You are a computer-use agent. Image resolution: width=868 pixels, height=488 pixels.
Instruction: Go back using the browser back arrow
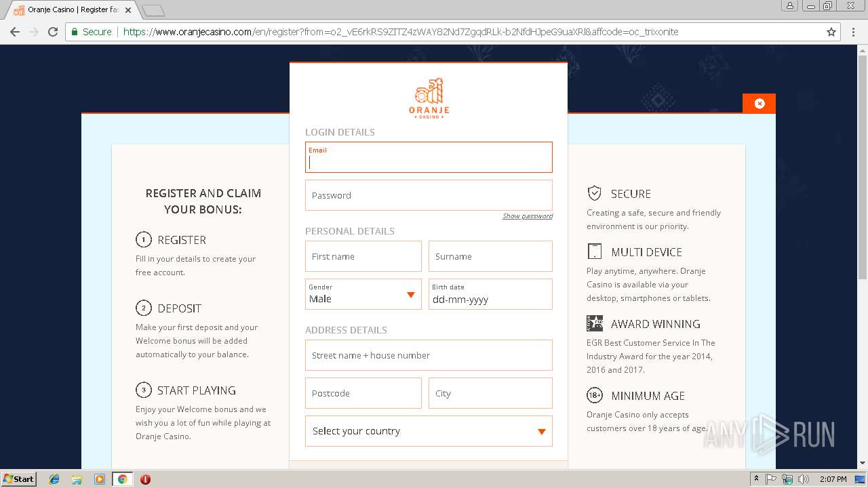coord(15,32)
